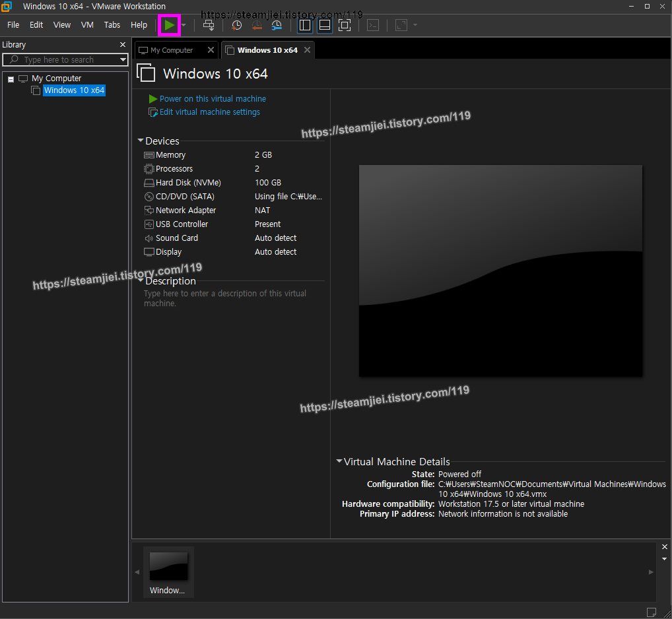Screen dimensions: 672x619
Task: Revert to snapshot with the orange-arrow clock icon
Action: coord(257,25)
